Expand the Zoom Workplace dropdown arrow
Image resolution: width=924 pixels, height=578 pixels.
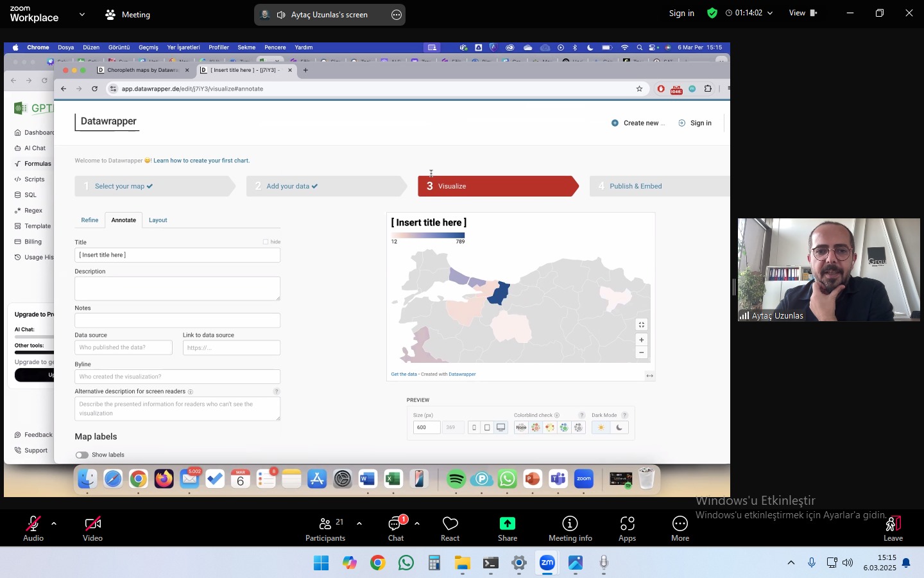[x=81, y=14]
